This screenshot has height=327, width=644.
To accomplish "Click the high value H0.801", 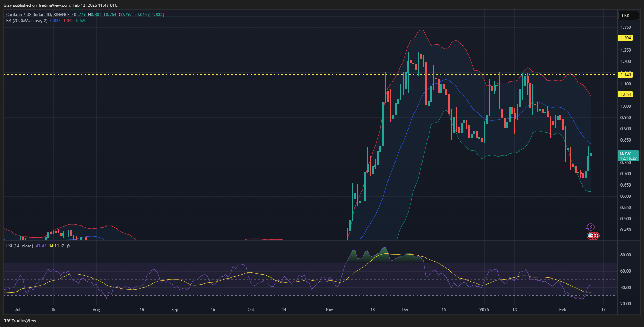I will click(x=94, y=15).
